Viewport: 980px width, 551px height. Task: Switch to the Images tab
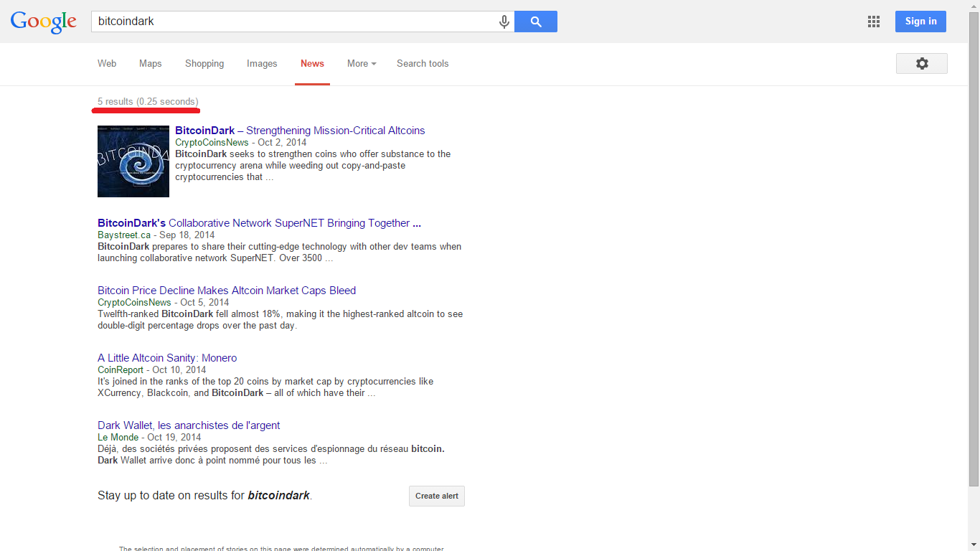click(262, 63)
